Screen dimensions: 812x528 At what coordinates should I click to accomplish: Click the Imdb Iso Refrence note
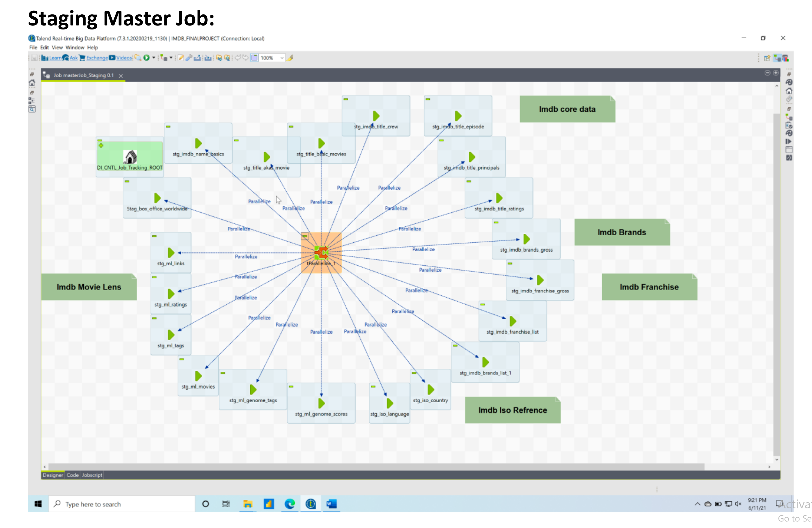513,410
